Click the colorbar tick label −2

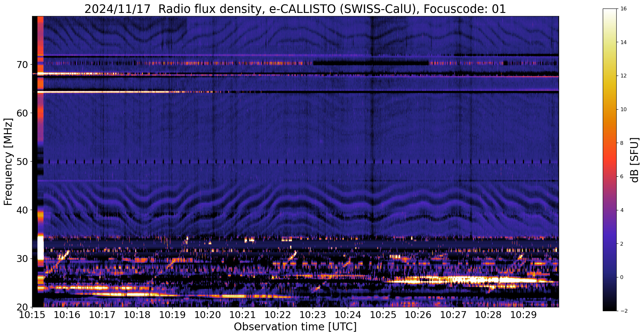[624, 311]
